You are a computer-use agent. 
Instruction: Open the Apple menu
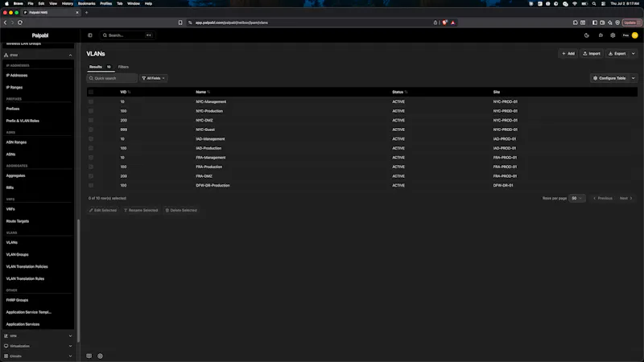(6, 4)
